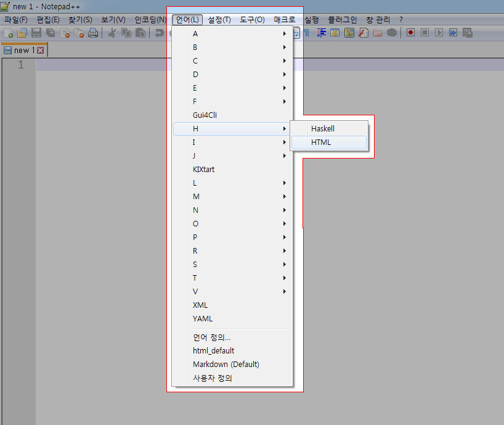Screen dimensions: 504x425
Task: Expand the A language submenu
Action: 232,34
